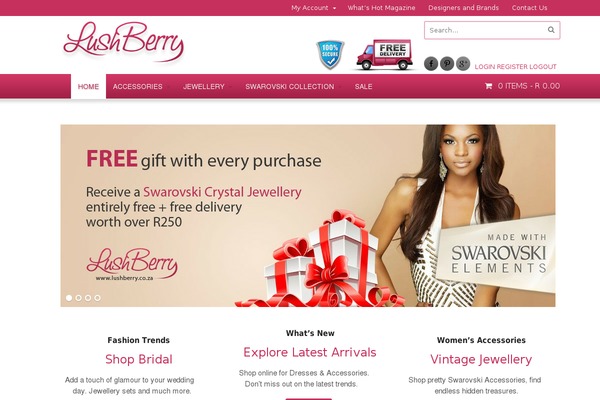The height and width of the screenshot is (400, 600).
Task: Click the LushBerry header logo
Action: coord(124,42)
